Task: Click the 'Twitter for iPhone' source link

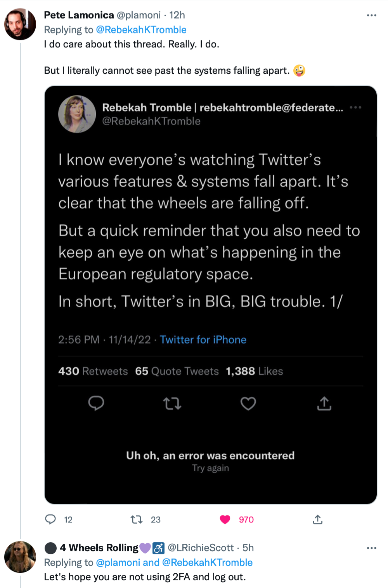Action: 203,340
